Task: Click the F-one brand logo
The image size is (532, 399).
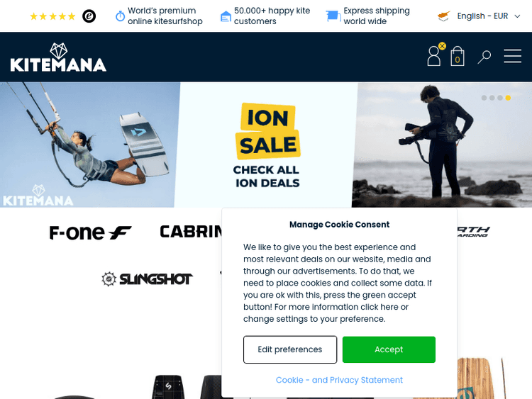Action: click(90, 232)
